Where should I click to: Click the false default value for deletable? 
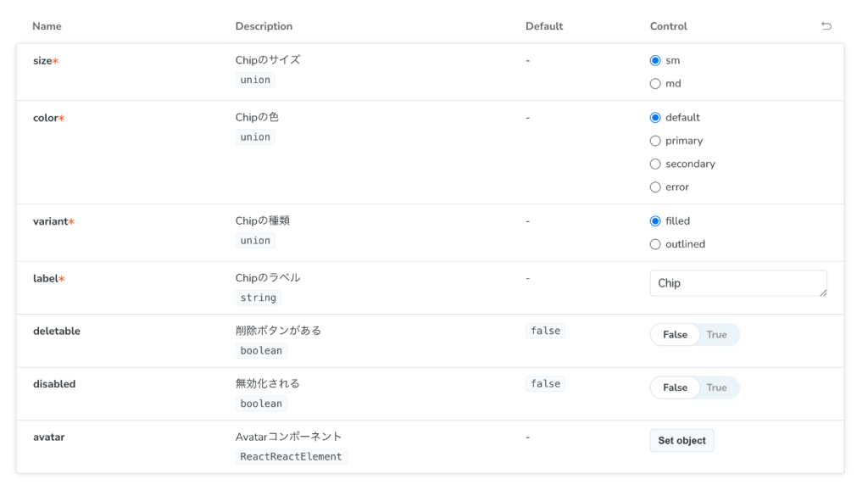(x=545, y=332)
